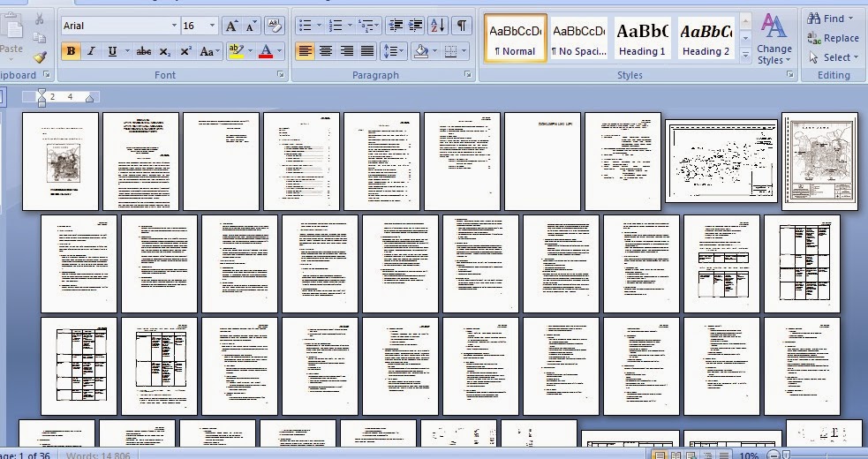Open the Arial font name dropdown

[x=174, y=26]
